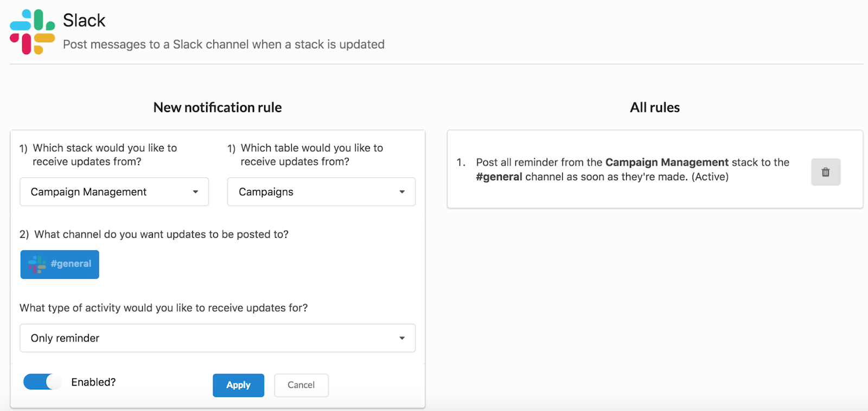Click the Post messages to a Slack channel subtitle
Screen dimensions: 868x411
point(224,45)
